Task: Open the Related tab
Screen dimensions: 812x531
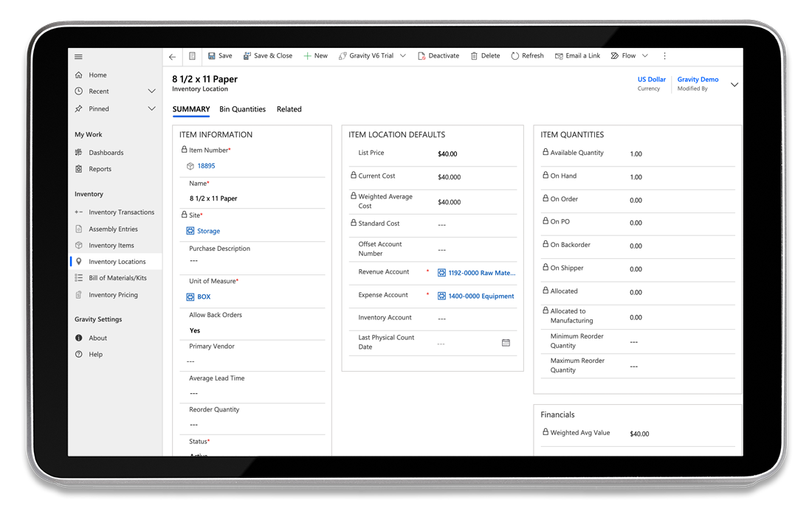Action: point(289,109)
